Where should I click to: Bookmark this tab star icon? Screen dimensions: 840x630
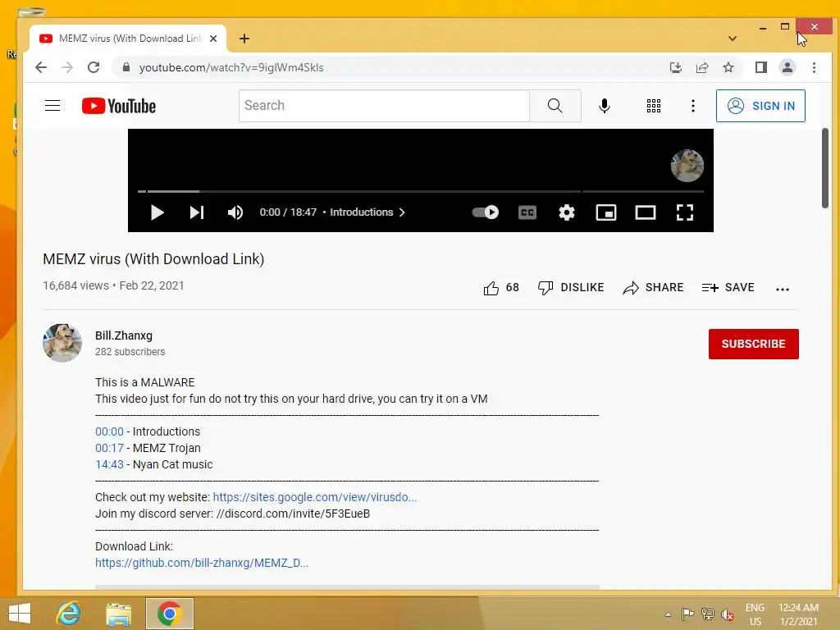pyautogui.click(x=728, y=67)
